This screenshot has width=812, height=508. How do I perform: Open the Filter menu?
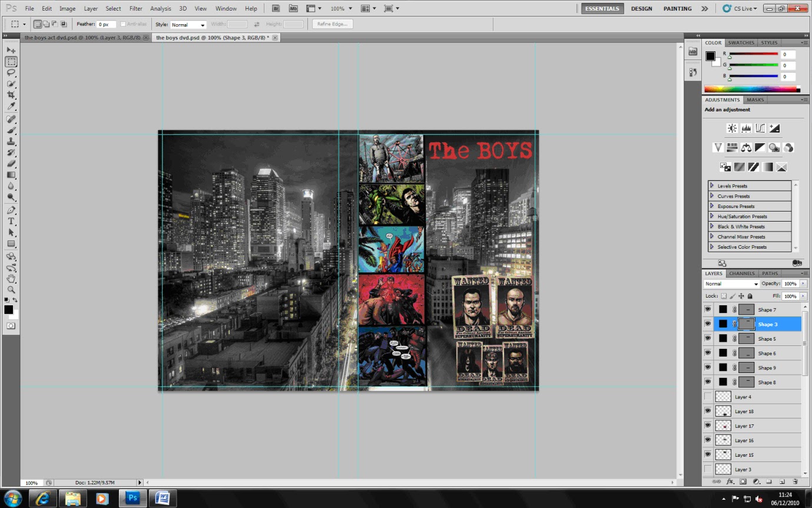[136, 9]
